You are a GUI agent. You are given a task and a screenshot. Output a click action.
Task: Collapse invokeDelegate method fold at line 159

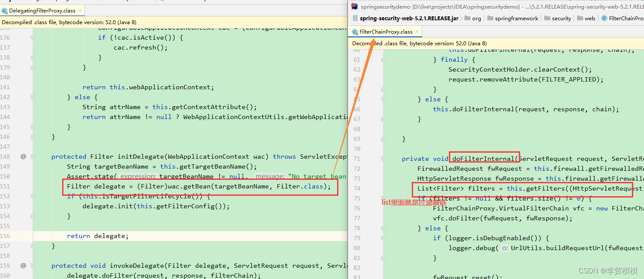click(x=33, y=266)
